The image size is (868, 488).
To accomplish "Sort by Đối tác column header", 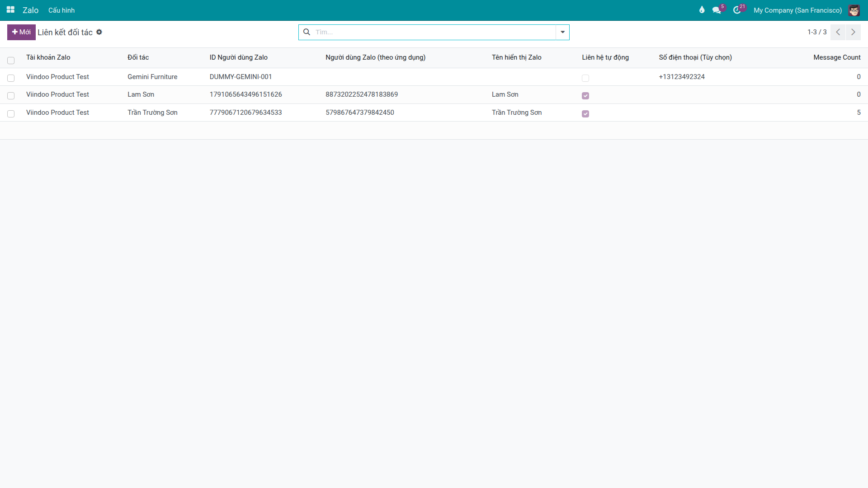I will (138, 57).
